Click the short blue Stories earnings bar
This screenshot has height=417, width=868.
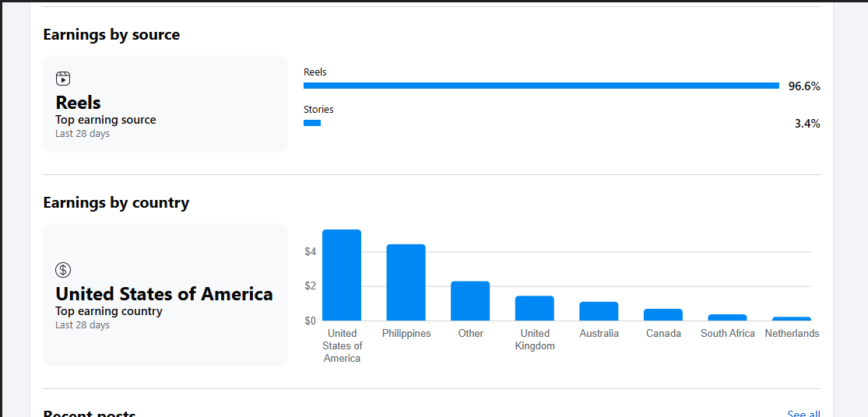pyautogui.click(x=312, y=123)
